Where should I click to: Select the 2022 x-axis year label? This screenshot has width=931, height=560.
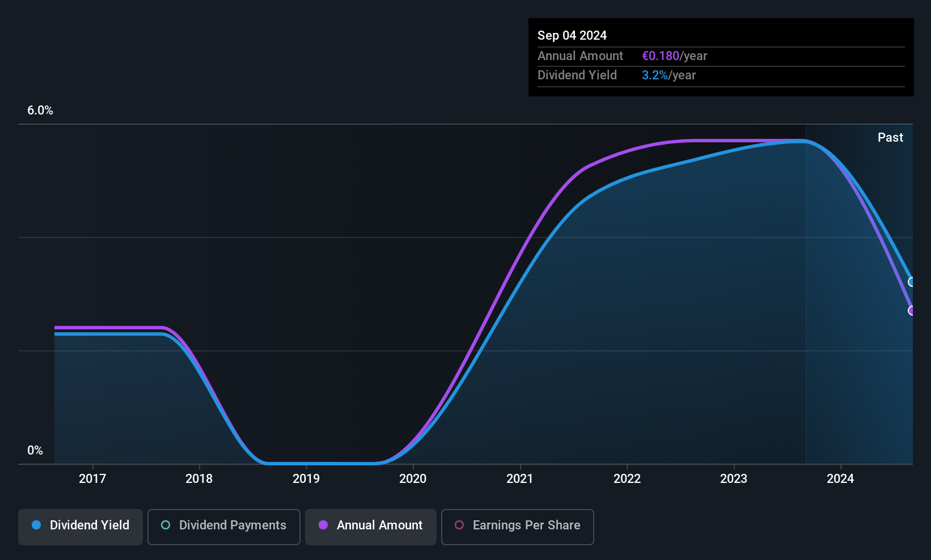pos(627,478)
